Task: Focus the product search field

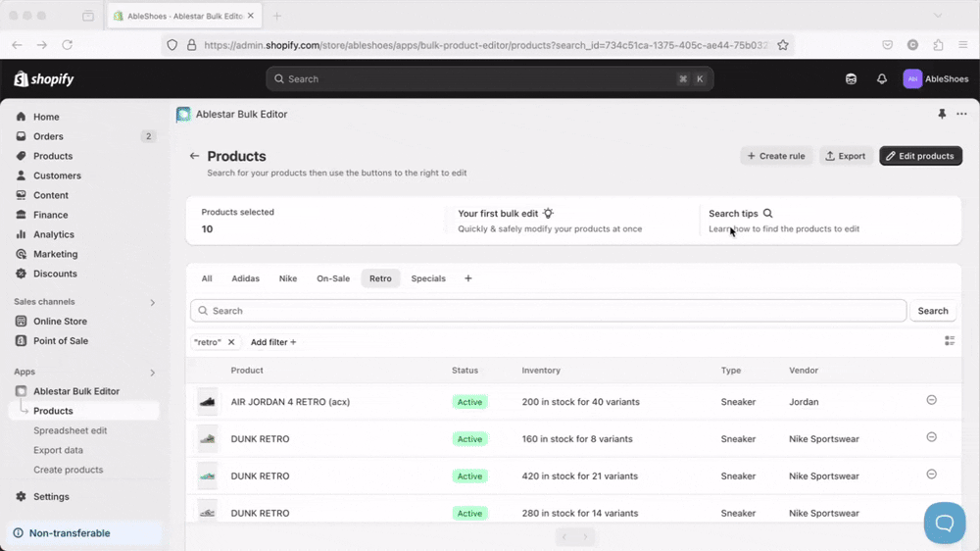Action: (x=548, y=311)
